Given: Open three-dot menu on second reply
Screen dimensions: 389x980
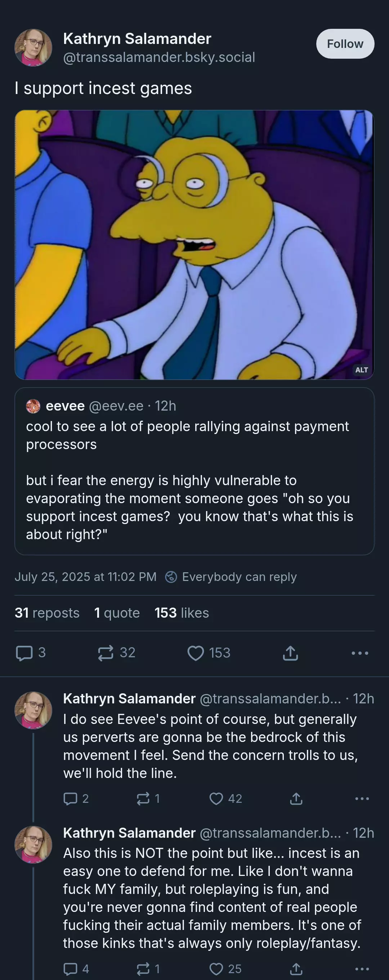Looking at the screenshot, I should 362,968.
